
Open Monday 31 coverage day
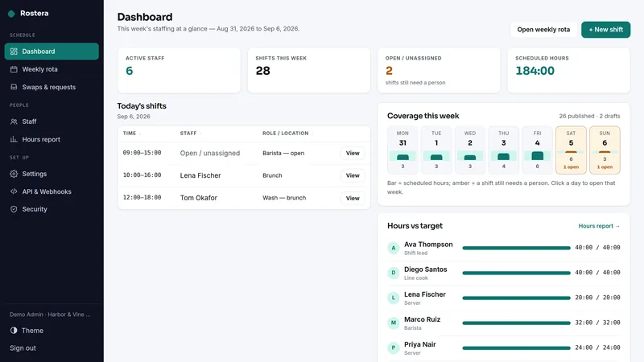(x=402, y=150)
